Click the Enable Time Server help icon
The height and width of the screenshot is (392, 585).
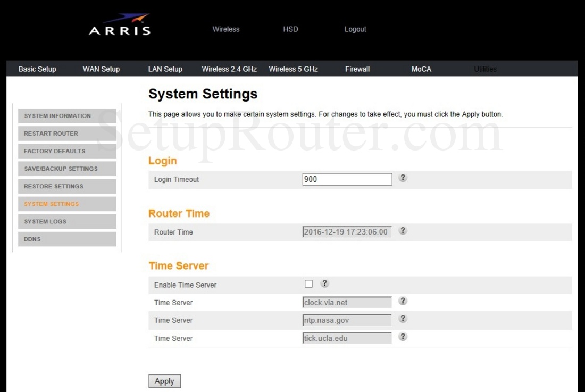324,283
